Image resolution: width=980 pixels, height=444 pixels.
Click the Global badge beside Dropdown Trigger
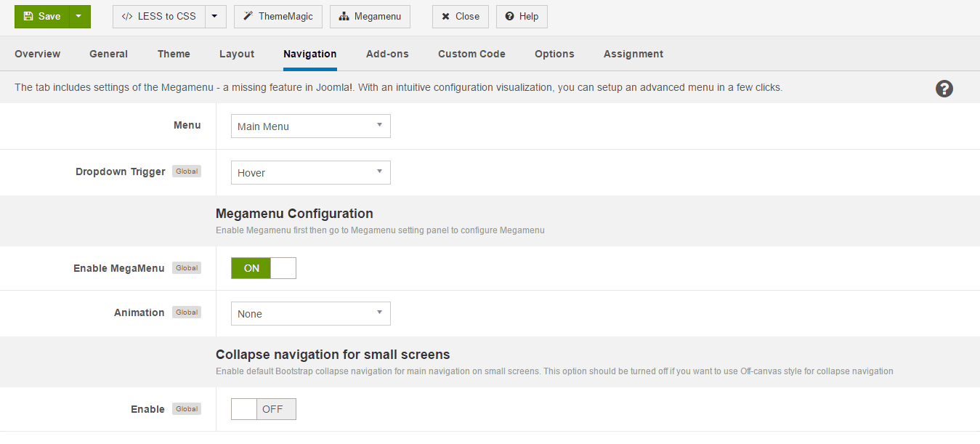coord(187,171)
